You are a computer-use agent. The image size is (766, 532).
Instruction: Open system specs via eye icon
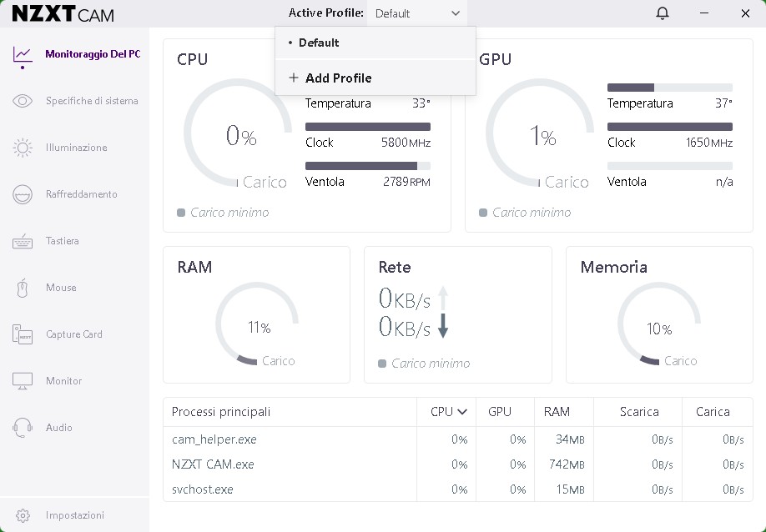(23, 101)
